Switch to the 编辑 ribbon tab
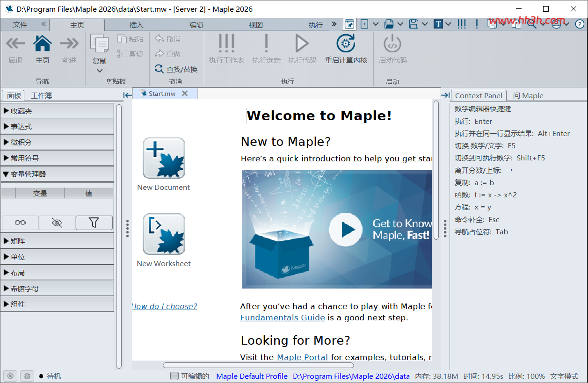The width and height of the screenshot is (588, 383). [196, 25]
